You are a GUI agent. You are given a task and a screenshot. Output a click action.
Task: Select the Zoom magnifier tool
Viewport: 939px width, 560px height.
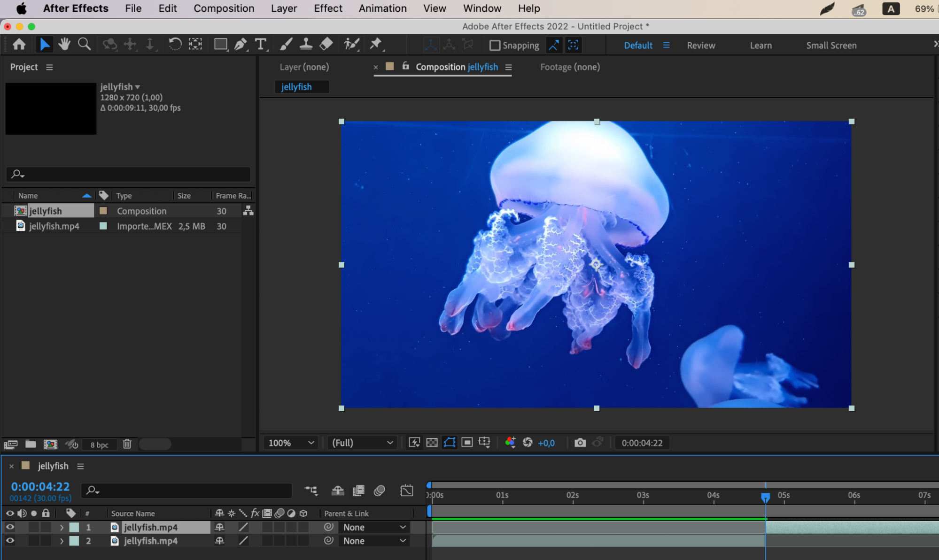click(84, 45)
